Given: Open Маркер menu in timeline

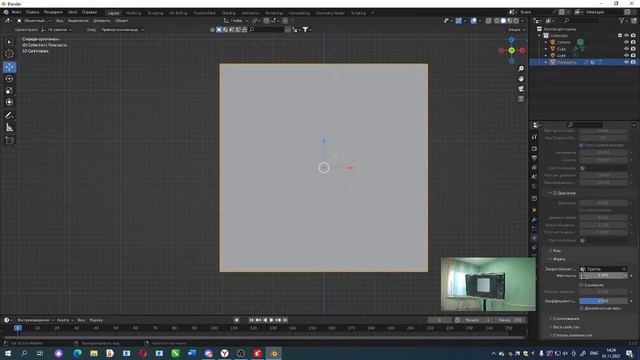Looking at the screenshot, I should pos(96,320).
